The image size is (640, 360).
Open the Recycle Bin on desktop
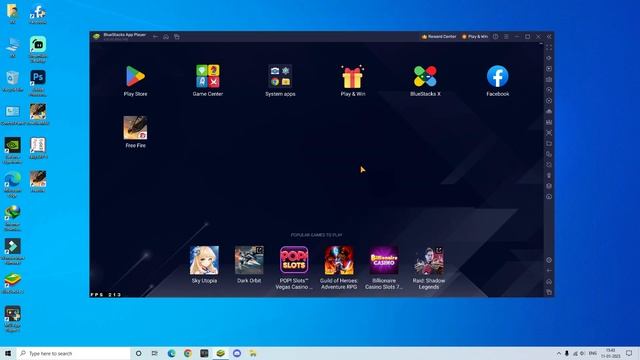click(x=12, y=81)
